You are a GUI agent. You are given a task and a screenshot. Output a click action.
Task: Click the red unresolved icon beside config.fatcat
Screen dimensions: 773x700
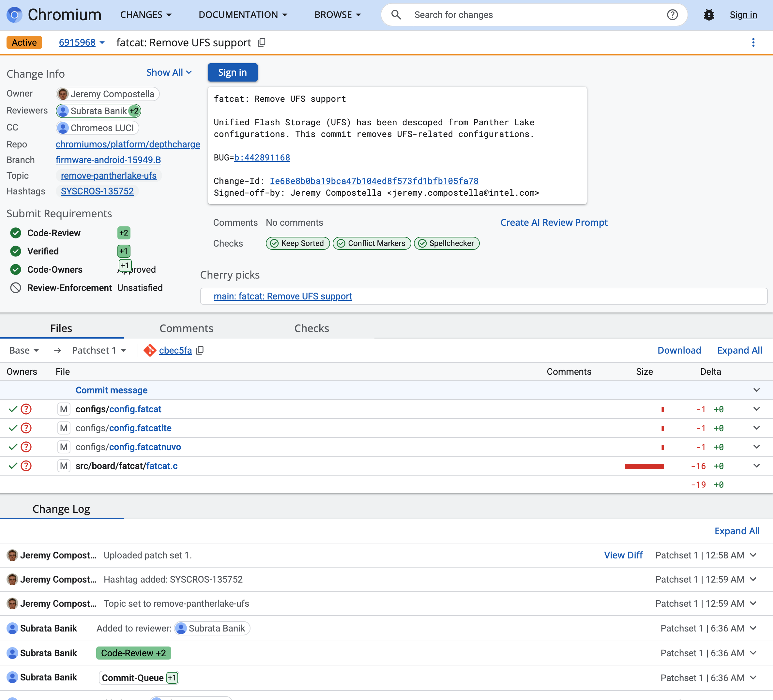coord(26,409)
